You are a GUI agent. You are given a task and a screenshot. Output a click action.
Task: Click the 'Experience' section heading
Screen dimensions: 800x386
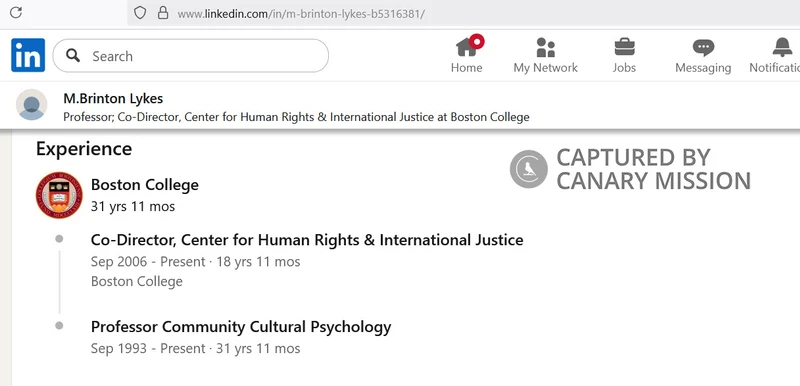pyautogui.click(x=84, y=149)
